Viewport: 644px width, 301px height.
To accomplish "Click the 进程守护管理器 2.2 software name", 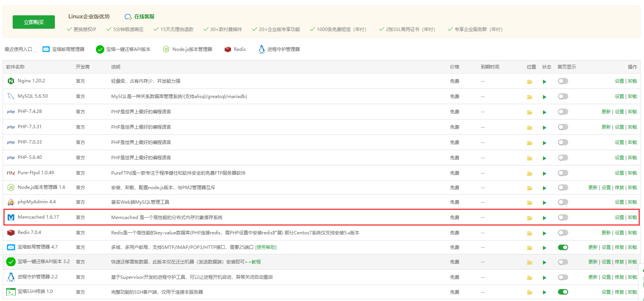I will pos(38,276).
